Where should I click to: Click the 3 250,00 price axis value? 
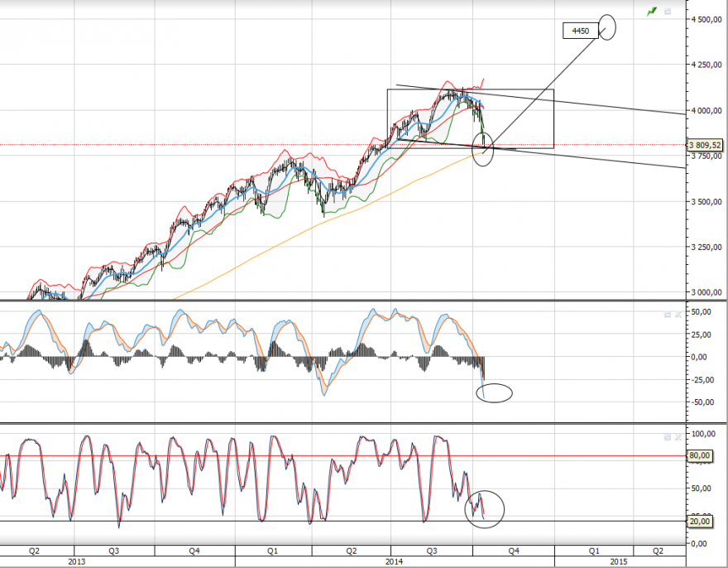[x=706, y=248]
